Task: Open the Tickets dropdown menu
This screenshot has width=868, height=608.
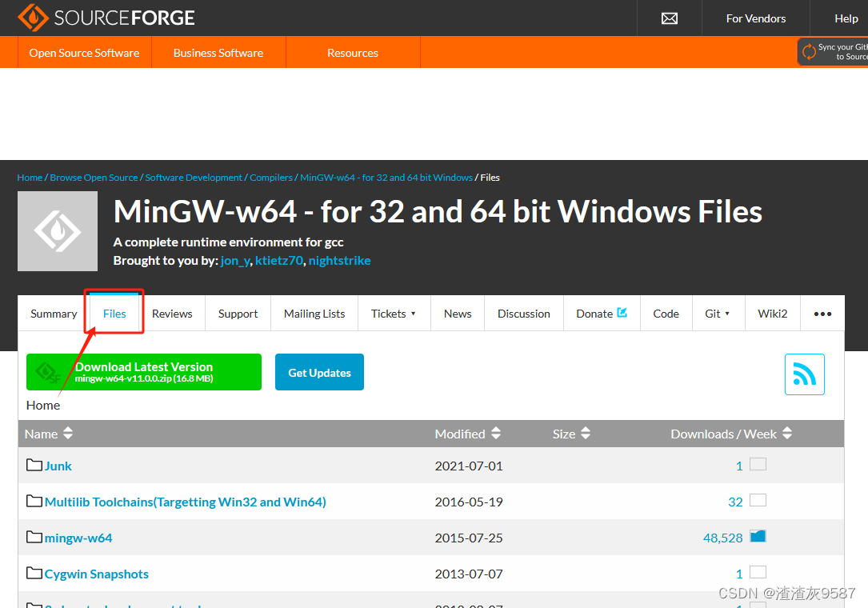Action: pos(394,313)
